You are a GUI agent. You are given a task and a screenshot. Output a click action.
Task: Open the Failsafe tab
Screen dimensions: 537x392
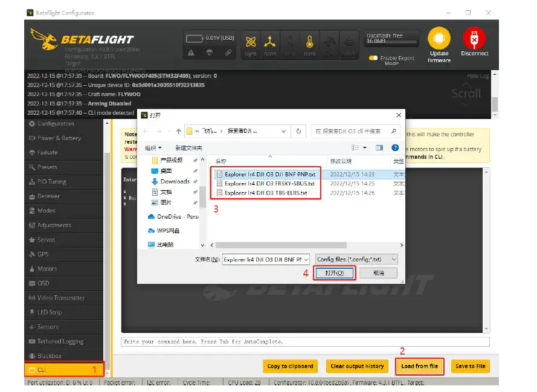(x=63, y=153)
